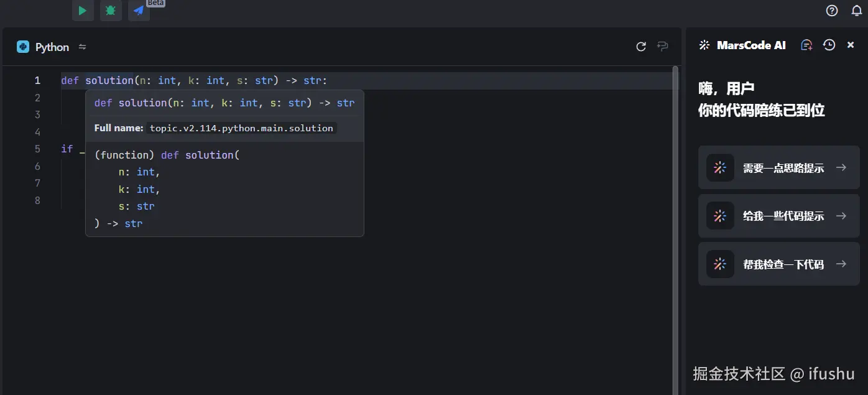
Task: Click the greeting 你的代码陪练已到位
Action: tap(762, 111)
